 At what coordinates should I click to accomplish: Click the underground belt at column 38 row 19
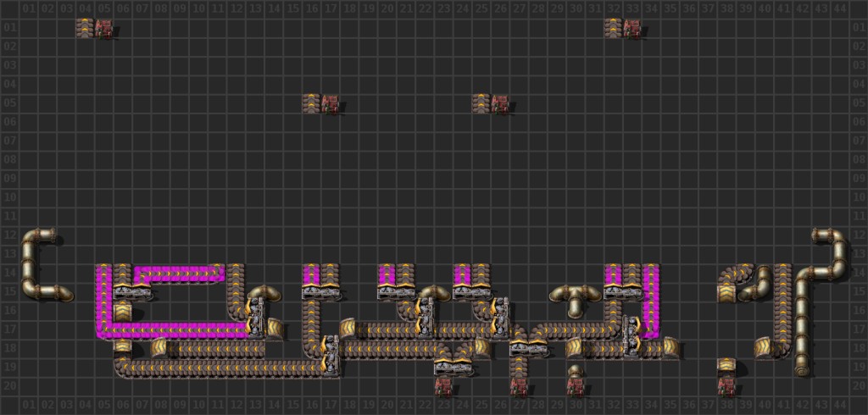(726, 365)
